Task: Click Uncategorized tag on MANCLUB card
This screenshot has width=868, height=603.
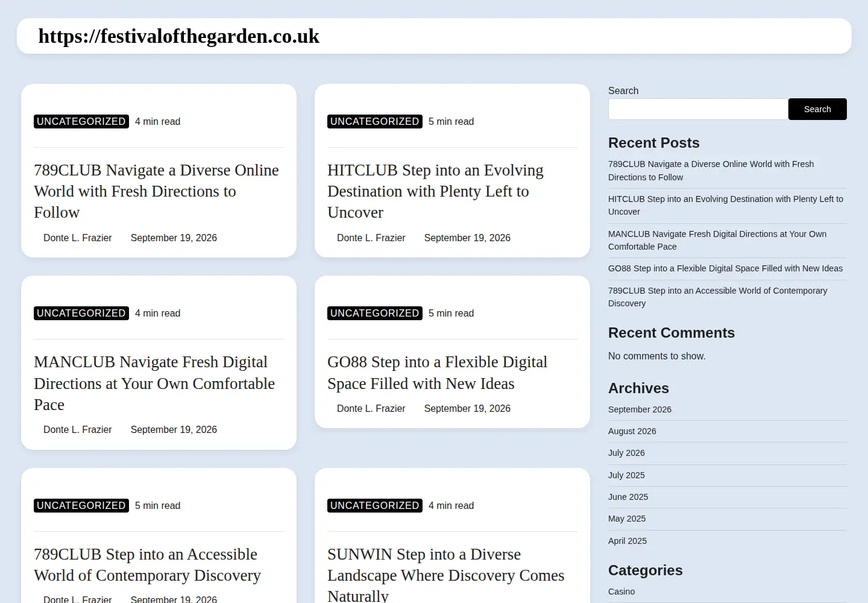Action: point(81,313)
